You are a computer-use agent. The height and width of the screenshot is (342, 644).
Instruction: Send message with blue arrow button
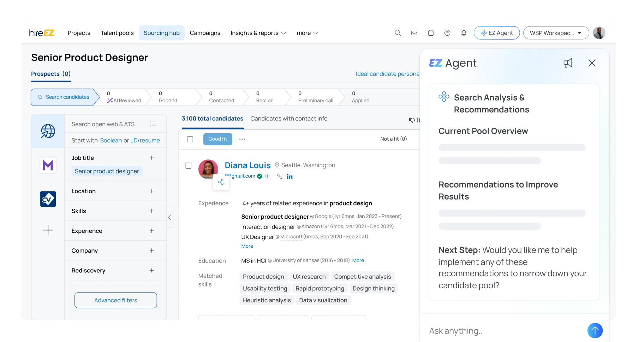[595, 331]
